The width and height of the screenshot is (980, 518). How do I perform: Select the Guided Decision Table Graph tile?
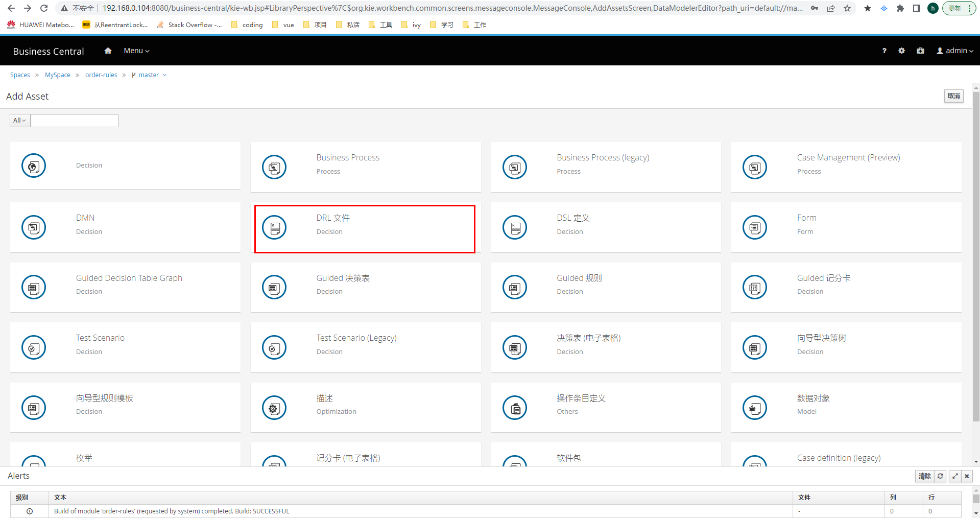(x=125, y=287)
